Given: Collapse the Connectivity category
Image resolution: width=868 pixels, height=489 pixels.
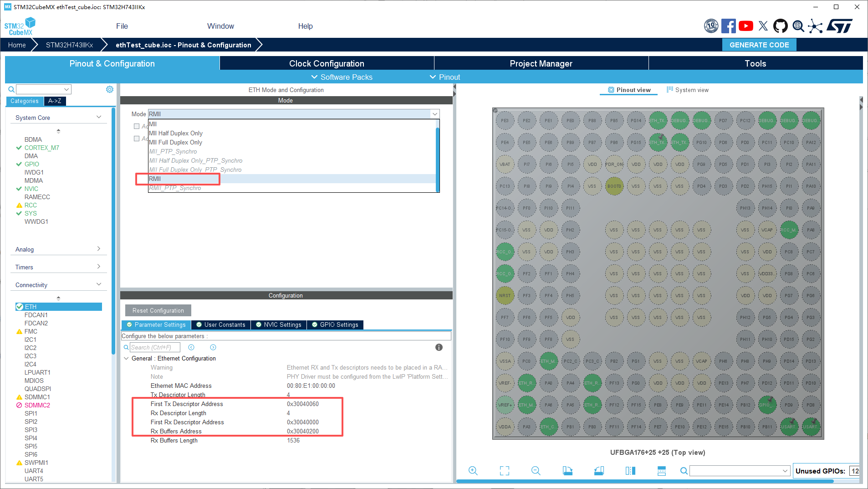Looking at the screenshot, I should pyautogui.click(x=99, y=284).
